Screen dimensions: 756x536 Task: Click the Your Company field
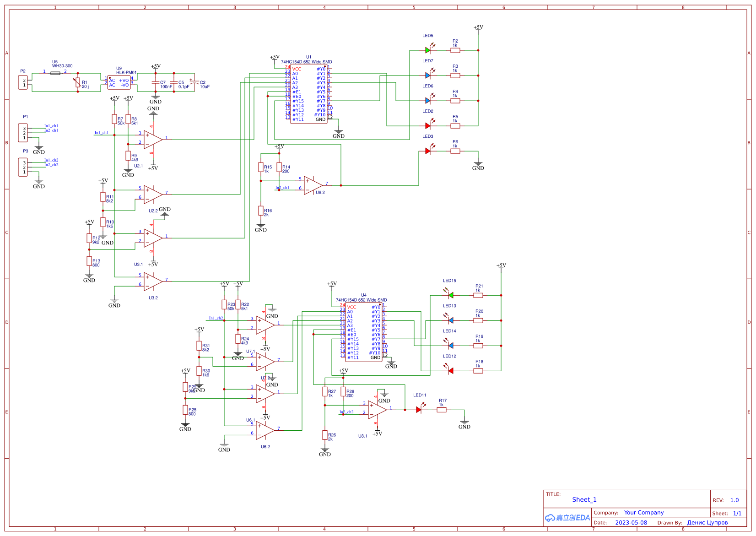point(643,513)
